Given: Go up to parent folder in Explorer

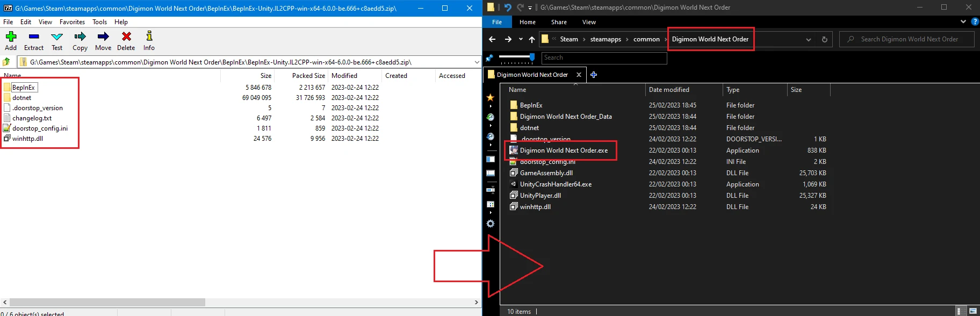Looking at the screenshot, I should click(532, 39).
